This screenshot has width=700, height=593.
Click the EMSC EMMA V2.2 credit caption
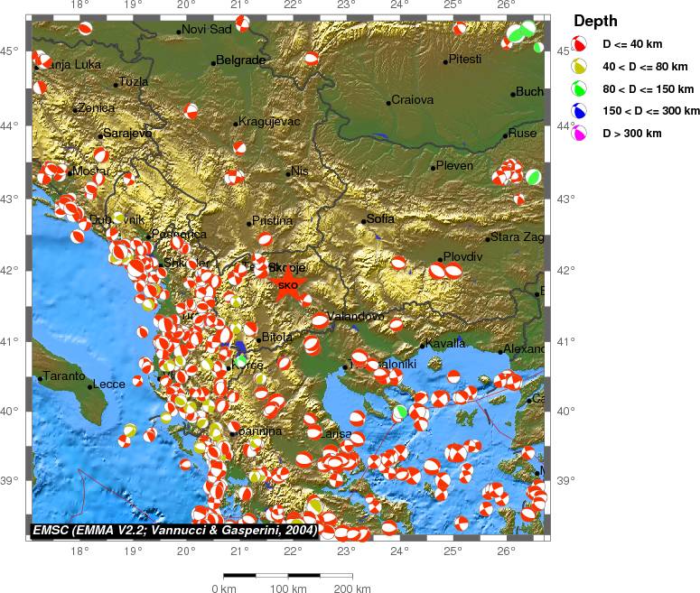(x=175, y=530)
